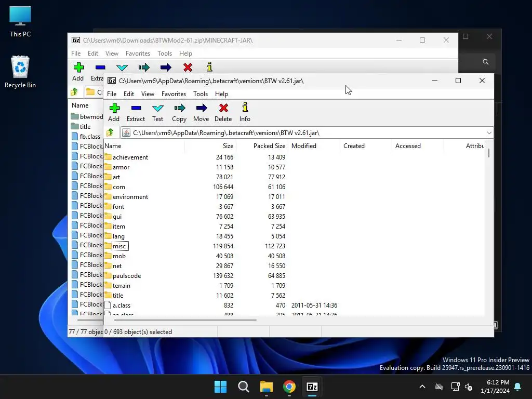Open the Favorites menu in front window
Viewport: 532px width, 399px height.
click(x=174, y=94)
